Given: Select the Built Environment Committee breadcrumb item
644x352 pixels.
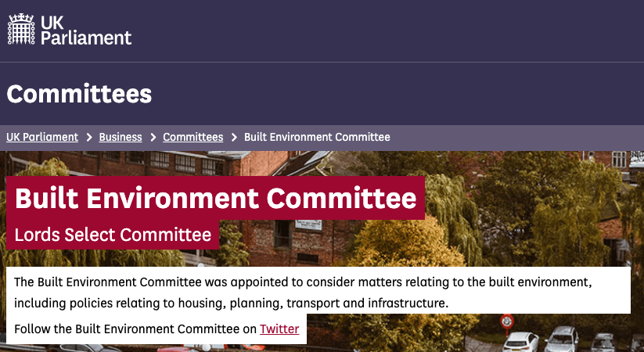Looking at the screenshot, I should coord(317,137).
